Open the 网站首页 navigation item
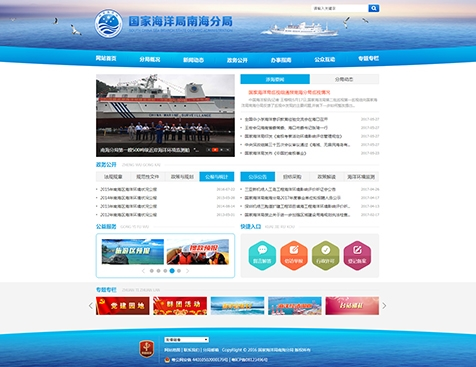This screenshot has width=476, height=367. point(106,59)
